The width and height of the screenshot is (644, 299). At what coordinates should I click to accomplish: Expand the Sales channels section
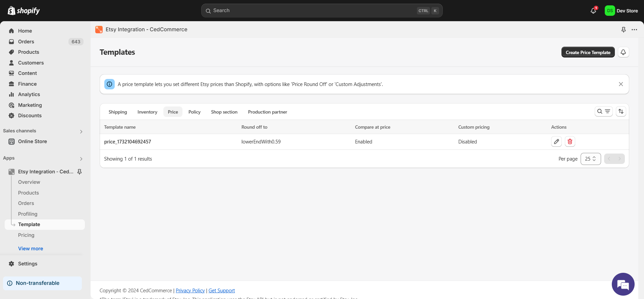coord(81,131)
